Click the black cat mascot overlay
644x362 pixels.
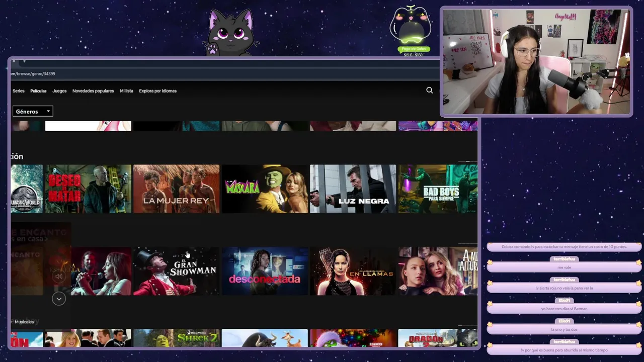coord(231,33)
